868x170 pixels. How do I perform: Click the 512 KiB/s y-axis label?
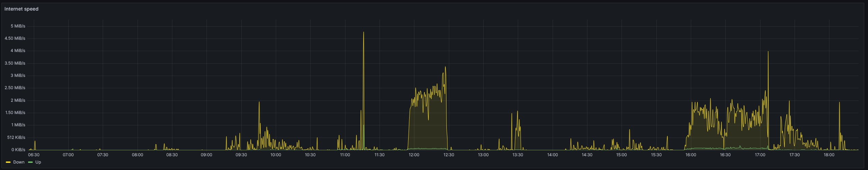(16, 137)
